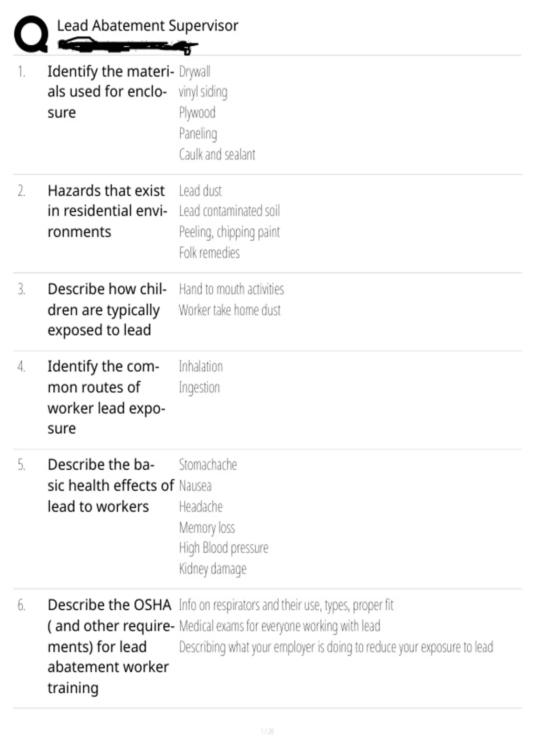The height and width of the screenshot is (756, 534).
Task: Click the 'Ingestion' answer
Action: pyautogui.click(x=199, y=388)
